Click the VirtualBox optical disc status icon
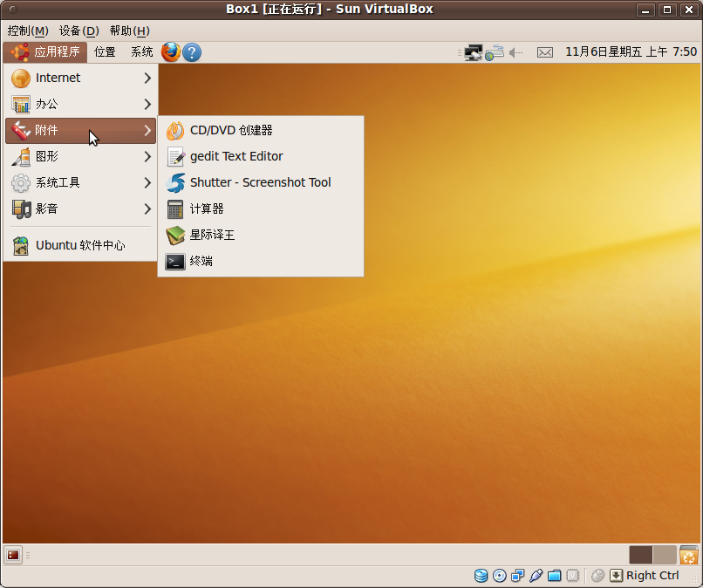The width and height of the screenshot is (703, 588). 500,576
